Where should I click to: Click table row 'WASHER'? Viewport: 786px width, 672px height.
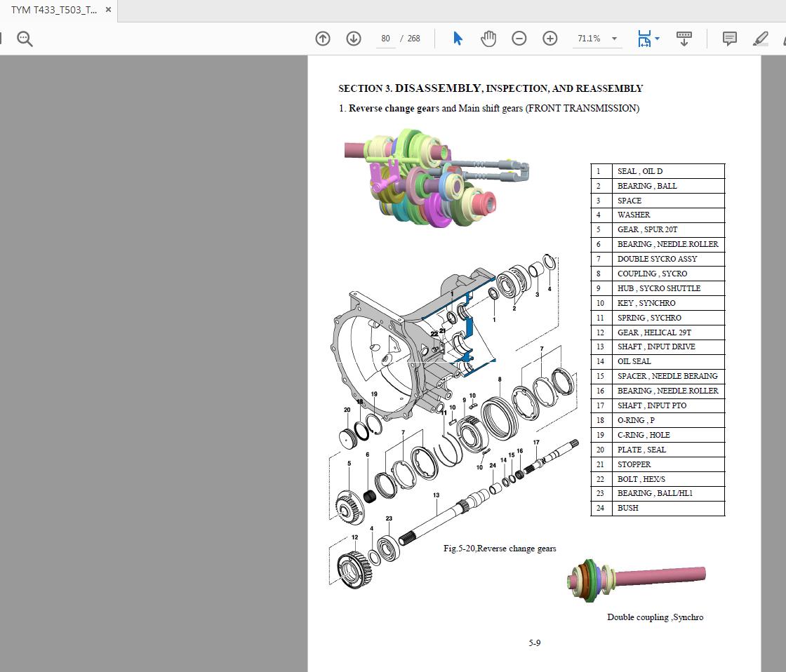tap(658, 215)
